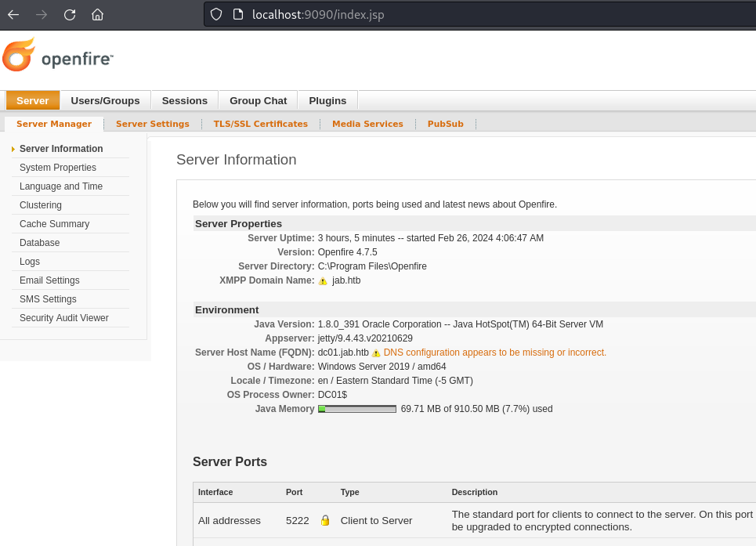Open Security Audit Viewer
Screen dimensions: 756x546
(x=64, y=317)
